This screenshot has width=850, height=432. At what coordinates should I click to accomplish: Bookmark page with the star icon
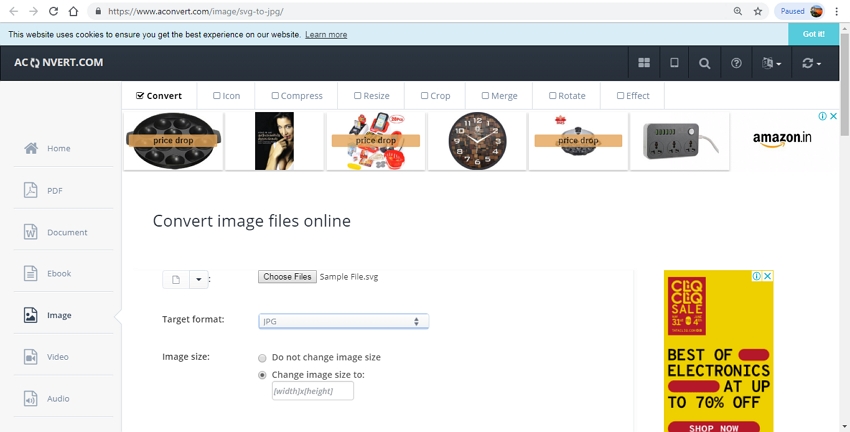[x=758, y=11]
